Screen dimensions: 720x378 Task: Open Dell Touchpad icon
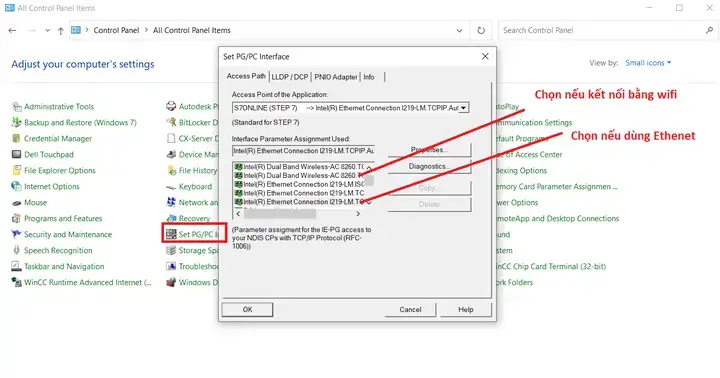17,154
